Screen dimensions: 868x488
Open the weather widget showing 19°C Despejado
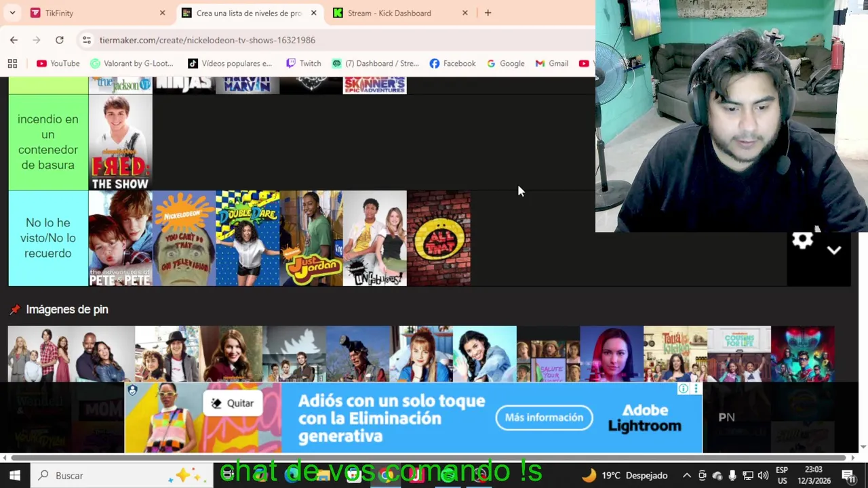(625, 476)
